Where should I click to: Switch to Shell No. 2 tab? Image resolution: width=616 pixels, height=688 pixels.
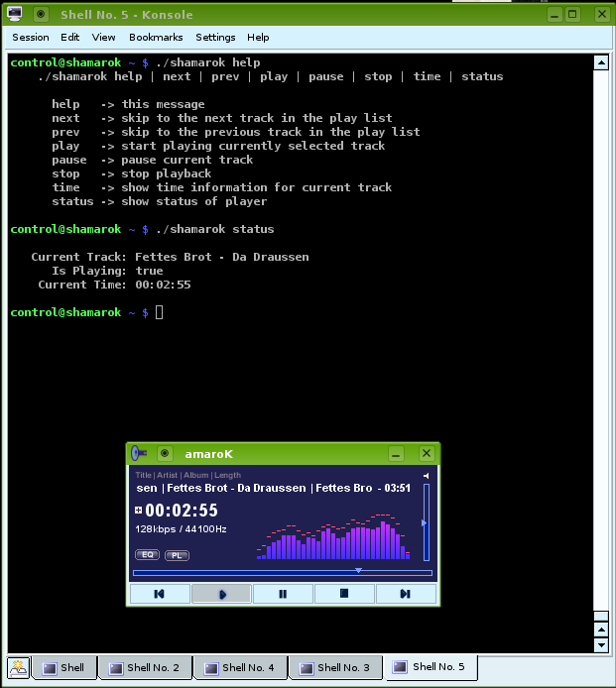(145, 668)
